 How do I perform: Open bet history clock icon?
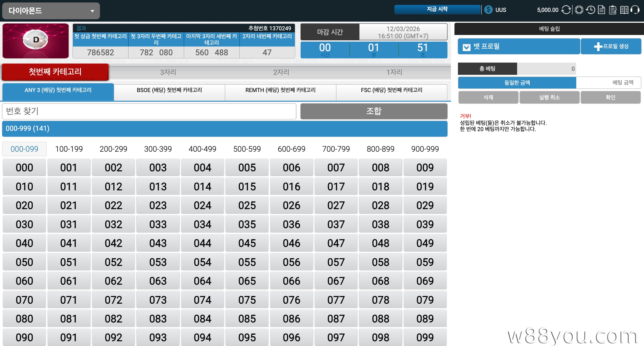(591, 10)
